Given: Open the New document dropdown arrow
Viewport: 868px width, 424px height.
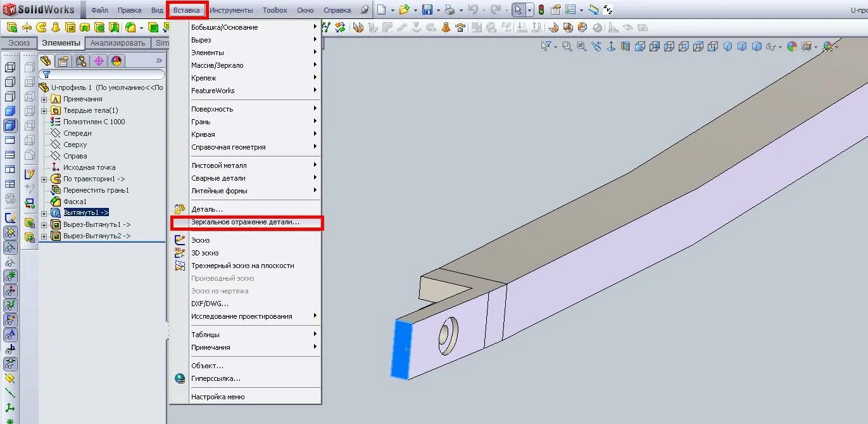Looking at the screenshot, I should 393,10.
